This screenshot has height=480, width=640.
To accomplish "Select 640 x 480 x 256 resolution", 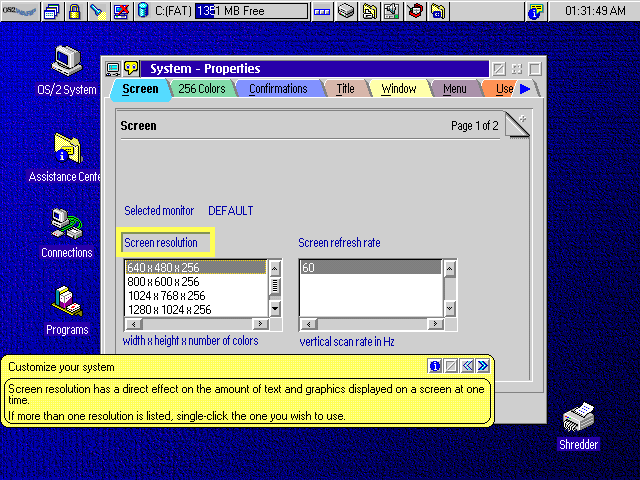I will click(x=196, y=267).
